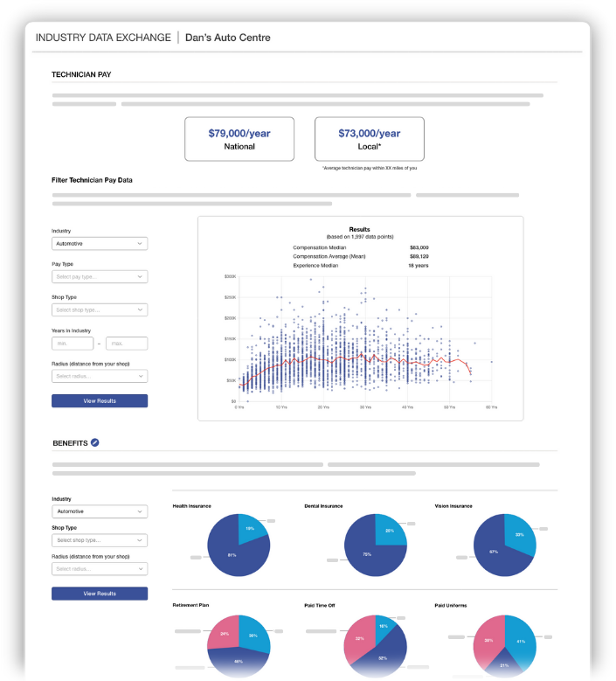616x681 pixels.
Task: Click the Compensation Average (Mean) row label
Action: pyautogui.click(x=329, y=256)
